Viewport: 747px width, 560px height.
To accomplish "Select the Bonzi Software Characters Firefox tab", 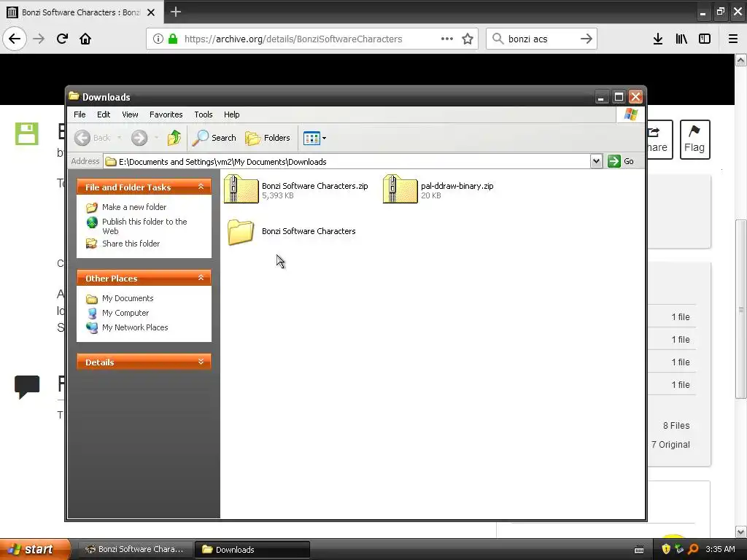I will (x=81, y=12).
